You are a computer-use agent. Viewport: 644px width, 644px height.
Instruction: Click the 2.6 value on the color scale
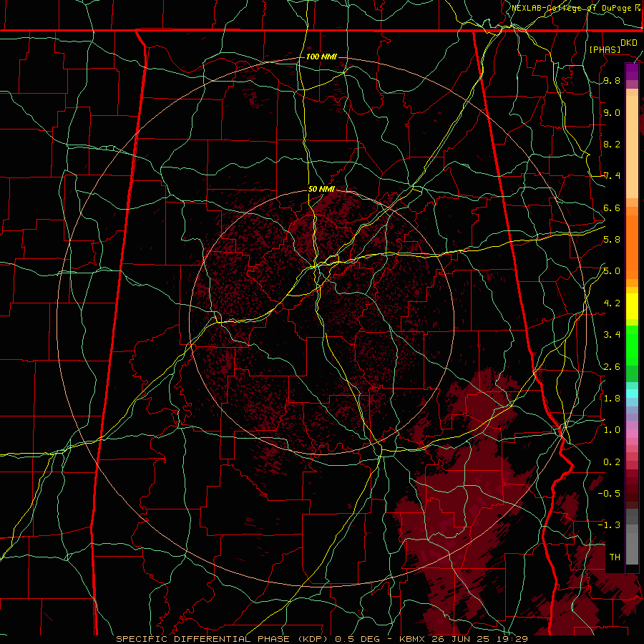[x=612, y=366]
